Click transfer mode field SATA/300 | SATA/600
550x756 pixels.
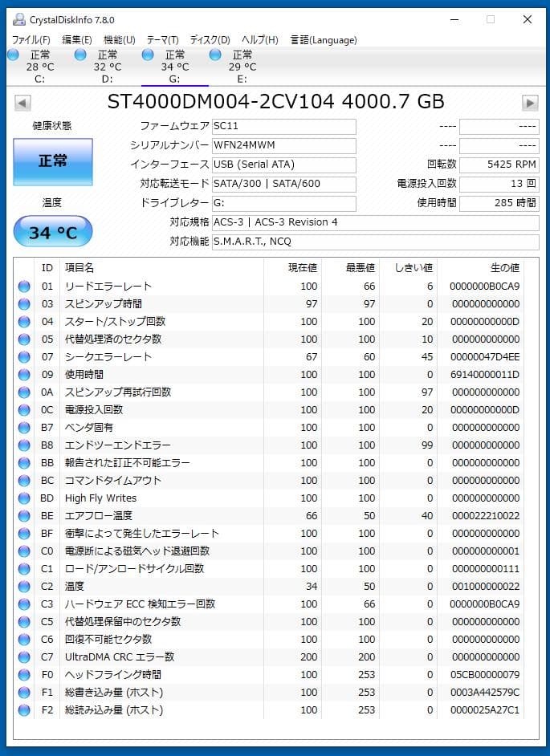(x=284, y=184)
